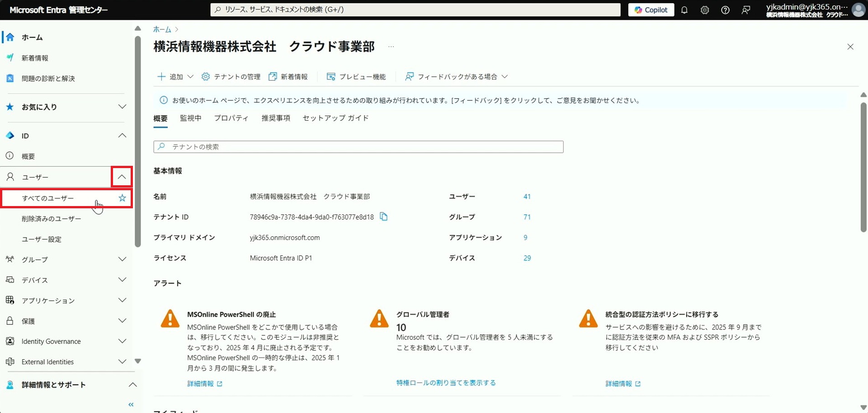The height and width of the screenshot is (413, 868).
Task: Open the ユーザー count 41 link
Action: point(527,197)
